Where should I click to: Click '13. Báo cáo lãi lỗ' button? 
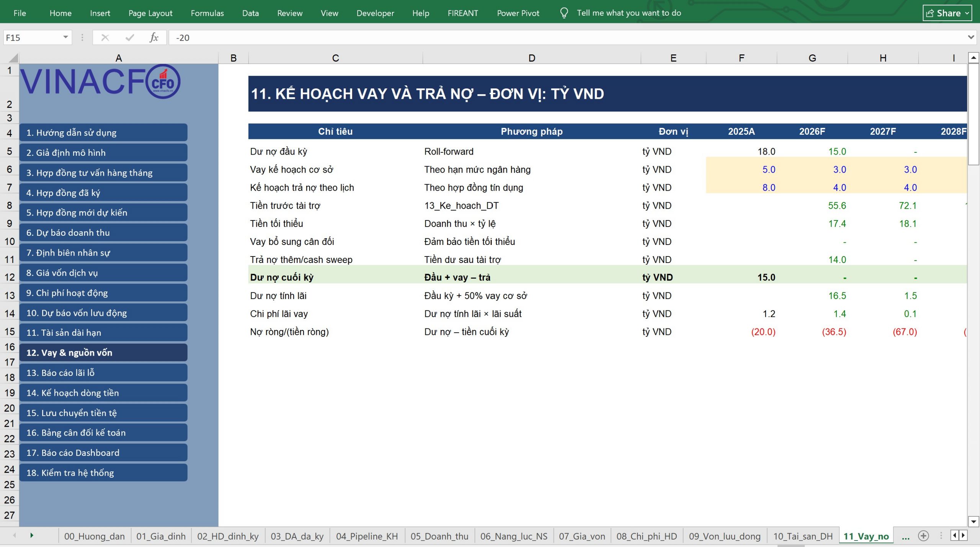(103, 372)
